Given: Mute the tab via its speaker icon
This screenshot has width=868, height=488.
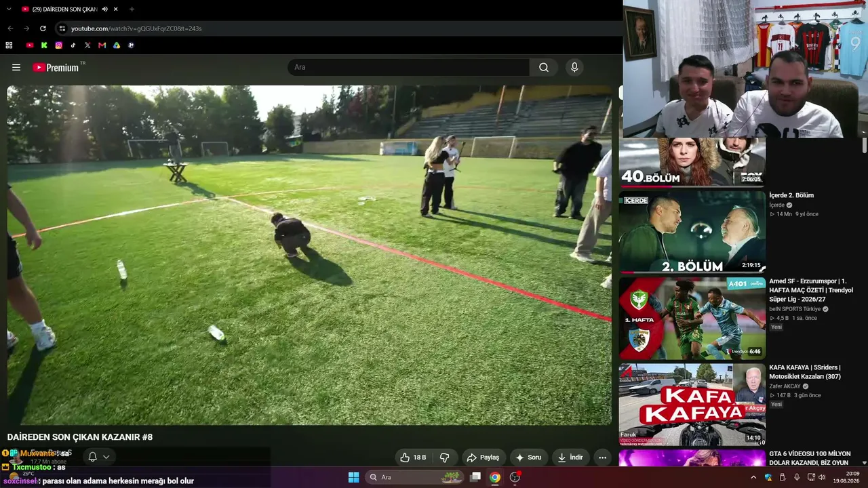Looking at the screenshot, I should [105, 9].
